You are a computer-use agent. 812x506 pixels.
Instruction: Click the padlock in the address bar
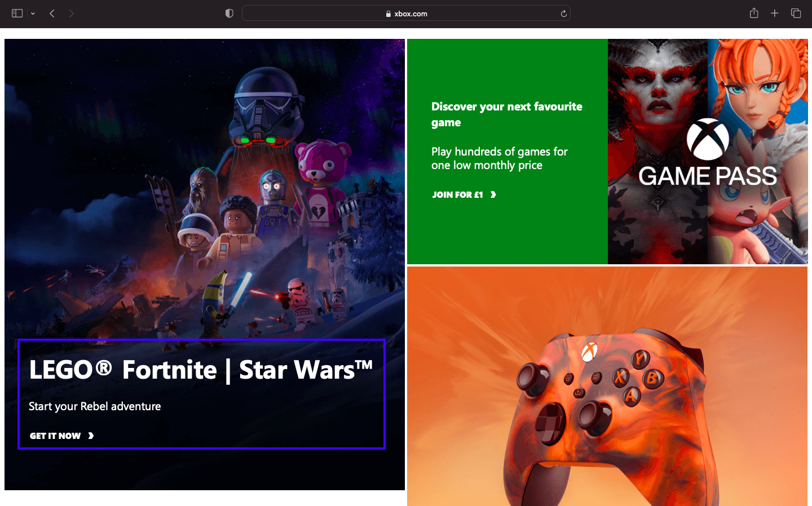tap(387, 13)
